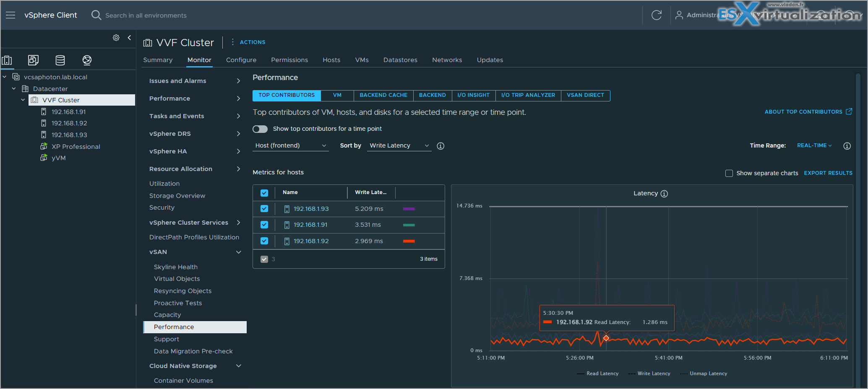The image size is (868, 389).
Task: Click host icon for 192.168.1.92 row
Action: [x=287, y=241]
